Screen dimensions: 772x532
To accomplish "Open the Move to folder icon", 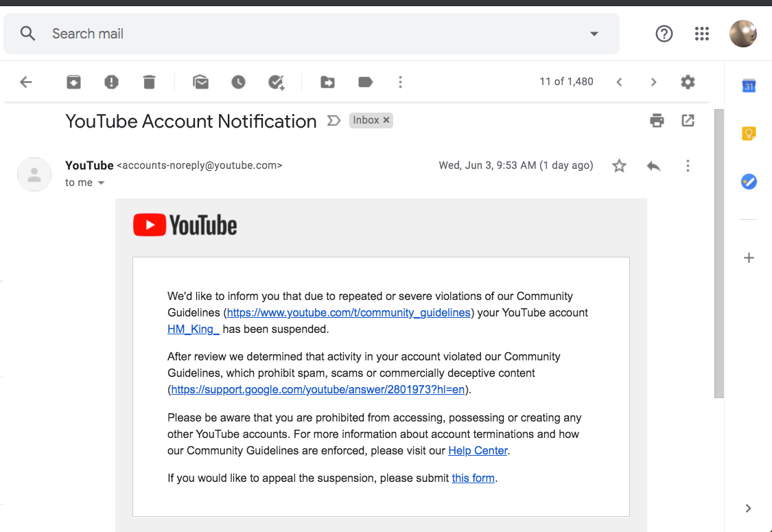I will pyautogui.click(x=327, y=82).
